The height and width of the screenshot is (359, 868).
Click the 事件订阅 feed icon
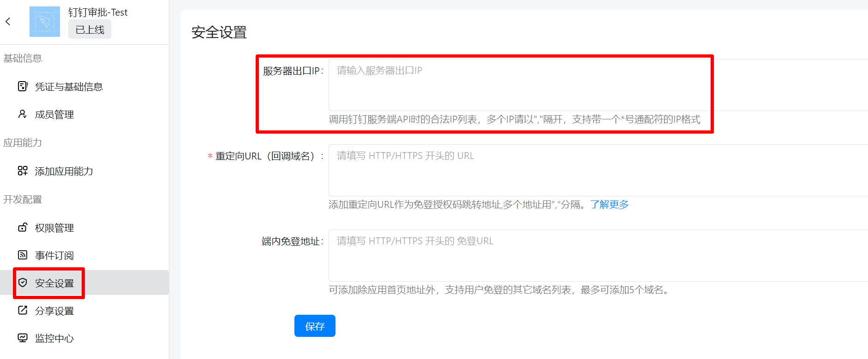(x=23, y=255)
